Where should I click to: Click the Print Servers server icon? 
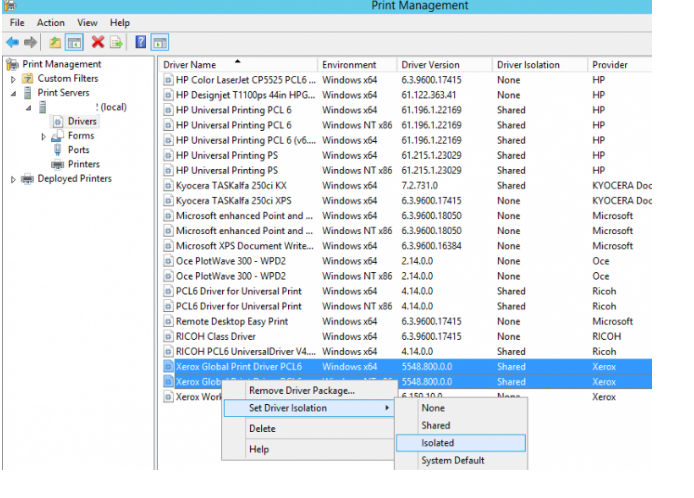tap(27, 93)
